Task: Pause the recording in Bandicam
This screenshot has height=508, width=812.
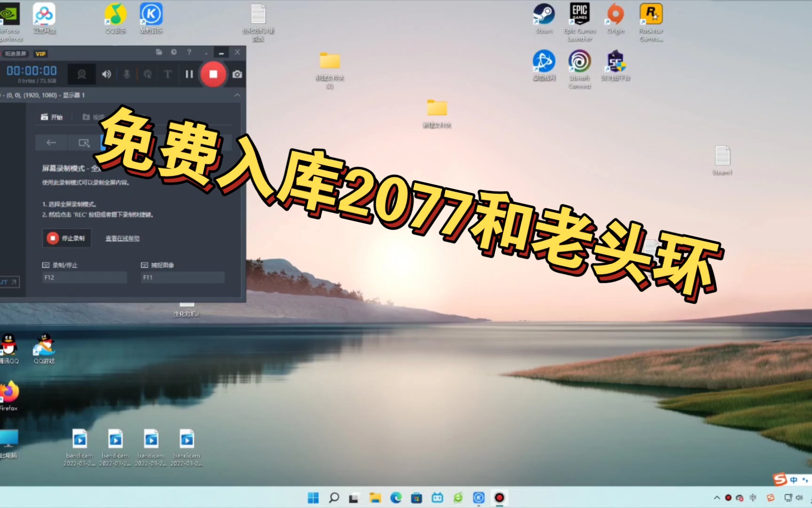Action: [x=189, y=74]
